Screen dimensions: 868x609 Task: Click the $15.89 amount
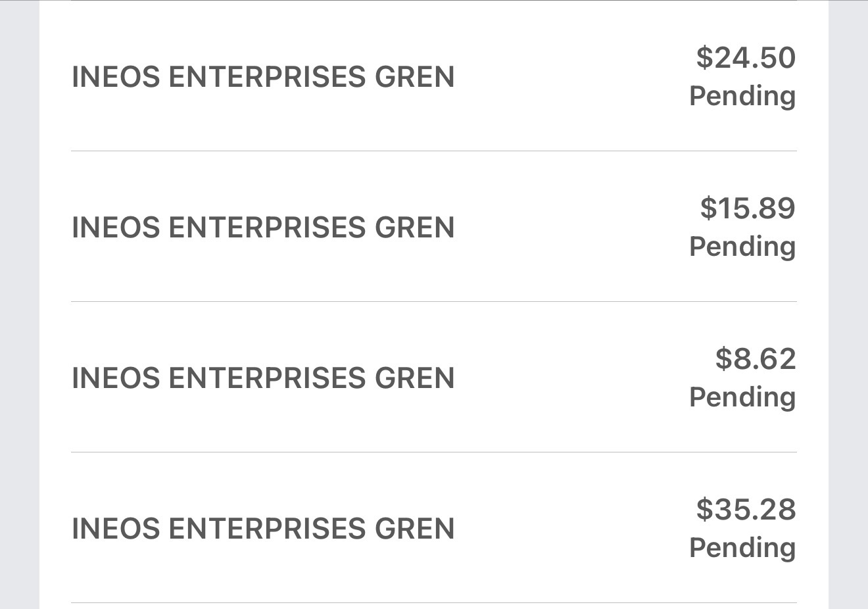click(x=748, y=208)
